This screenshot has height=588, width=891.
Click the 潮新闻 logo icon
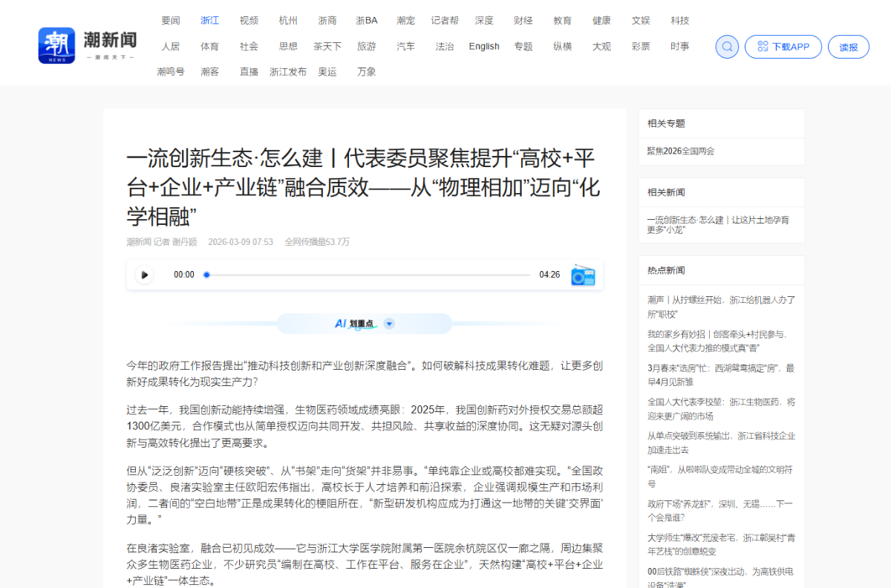point(56,45)
